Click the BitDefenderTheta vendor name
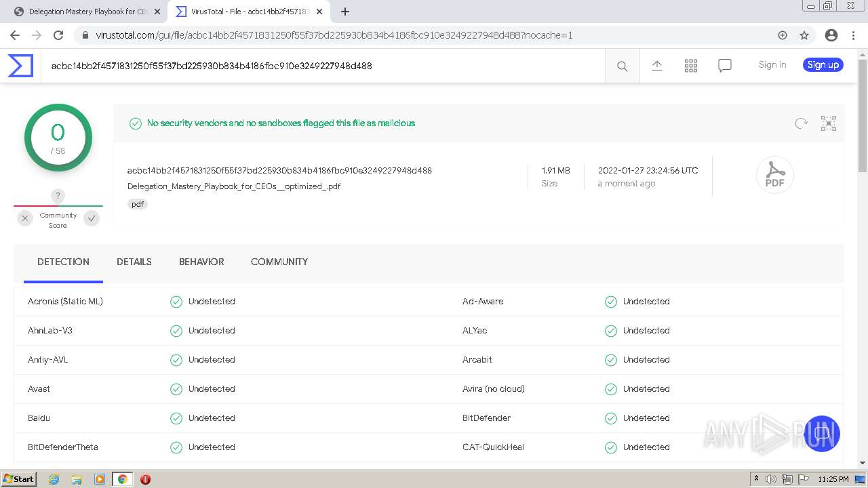This screenshot has width=868, height=488. click(63, 447)
